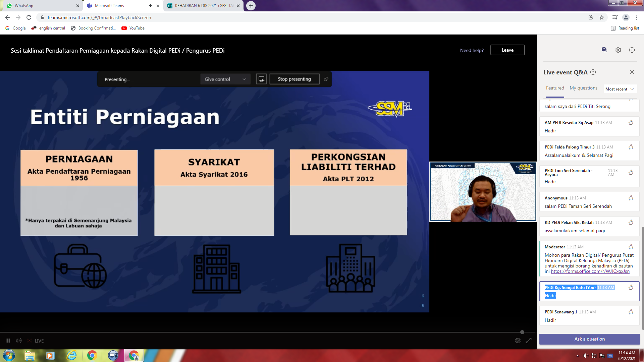644x362 pixels.
Task: Switch to KEHADIRAN 6 DIS 2021 tab
Action: pyautogui.click(x=204, y=6)
